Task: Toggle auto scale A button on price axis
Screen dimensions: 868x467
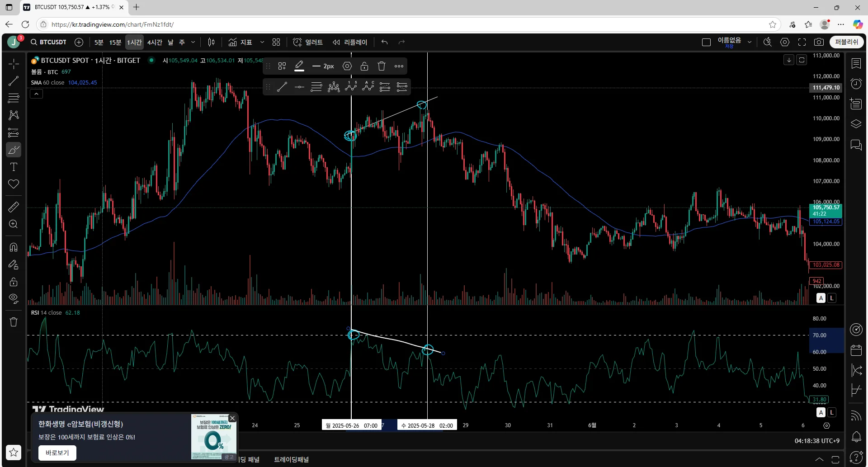Action: tap(821, 298)
